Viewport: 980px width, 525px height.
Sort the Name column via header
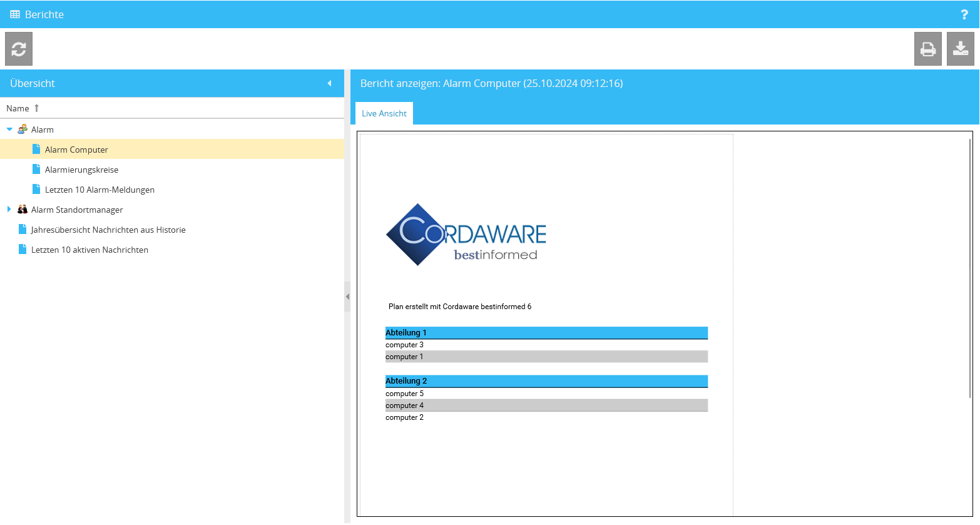pos(172,108)
